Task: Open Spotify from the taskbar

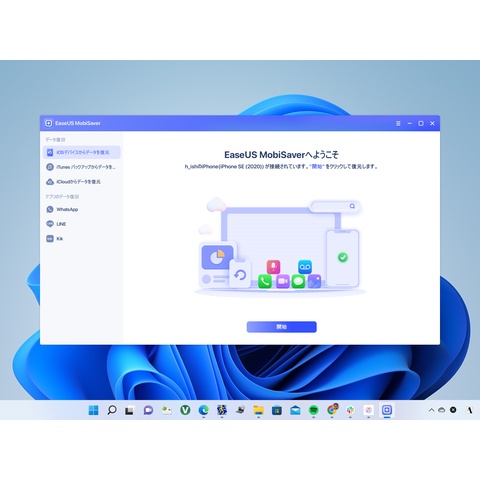Action: [313, 410]
